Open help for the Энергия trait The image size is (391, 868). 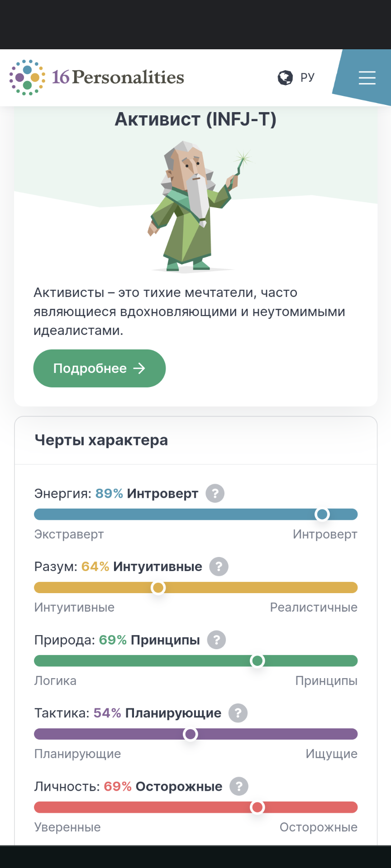point(215,493)
